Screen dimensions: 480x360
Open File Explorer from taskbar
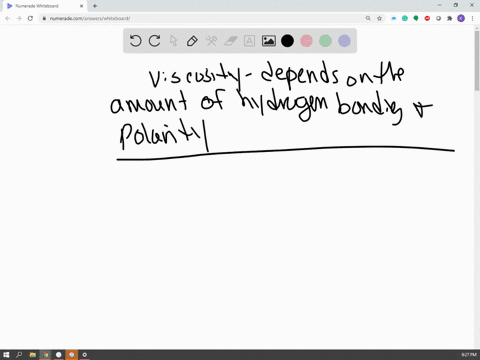click(32, 355)
